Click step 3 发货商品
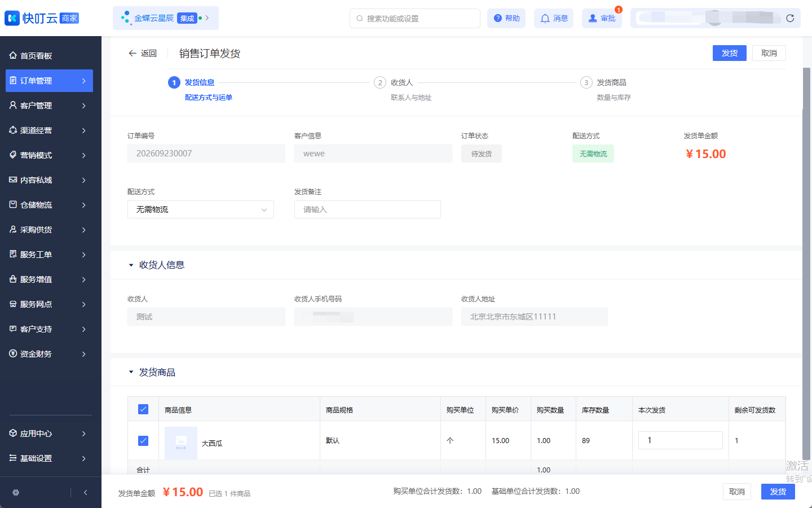 click(612, 82)
